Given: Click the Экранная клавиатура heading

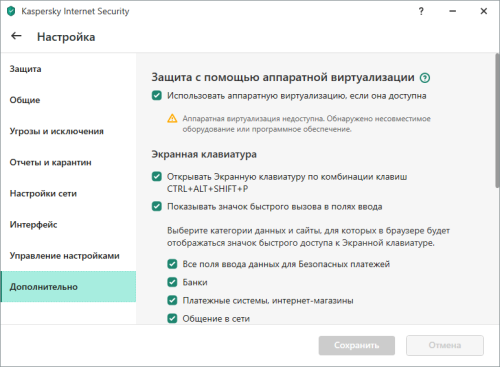Looking at the screenshot, I should [204, 154].
